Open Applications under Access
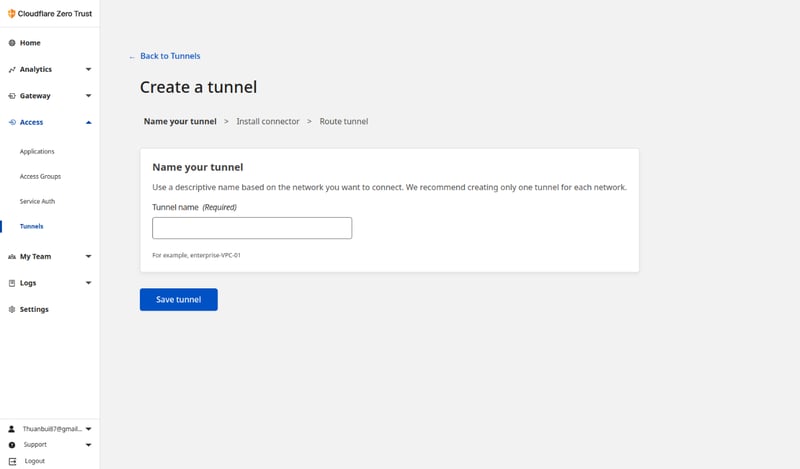This screenshot has height=469, width=800. (x=37, y=152)
